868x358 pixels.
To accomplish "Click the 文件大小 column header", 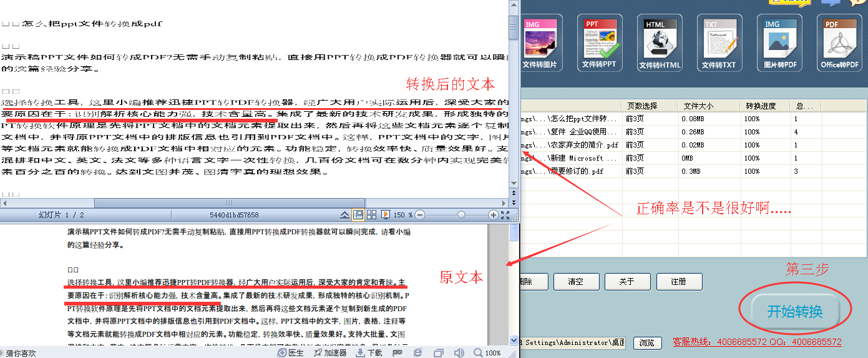I will (708, 106).
